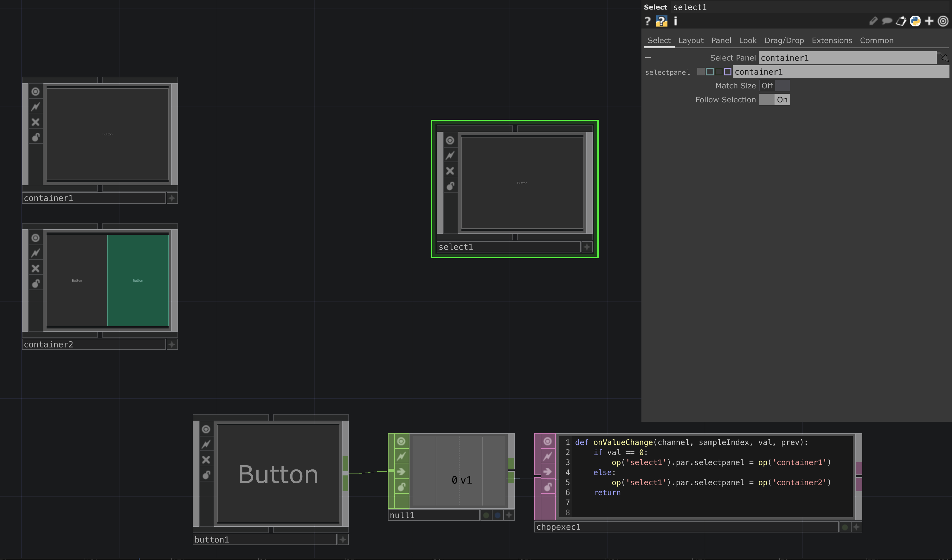Click viewer circle flag on button1 node
Viewport: 952px width, 560px height.
click(206, 430)
